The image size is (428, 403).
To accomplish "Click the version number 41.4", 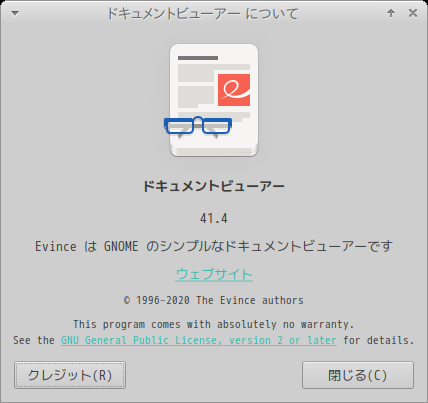I will coord(214,219).
